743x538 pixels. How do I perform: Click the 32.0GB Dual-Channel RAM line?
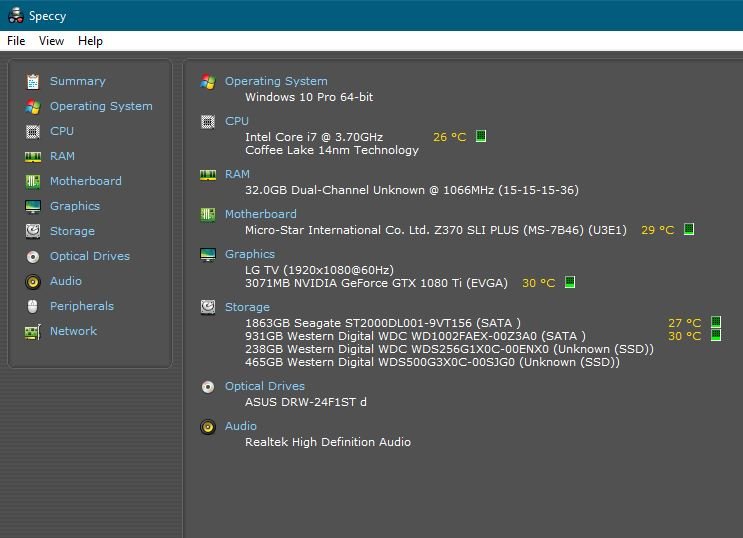tap(412, 190)
